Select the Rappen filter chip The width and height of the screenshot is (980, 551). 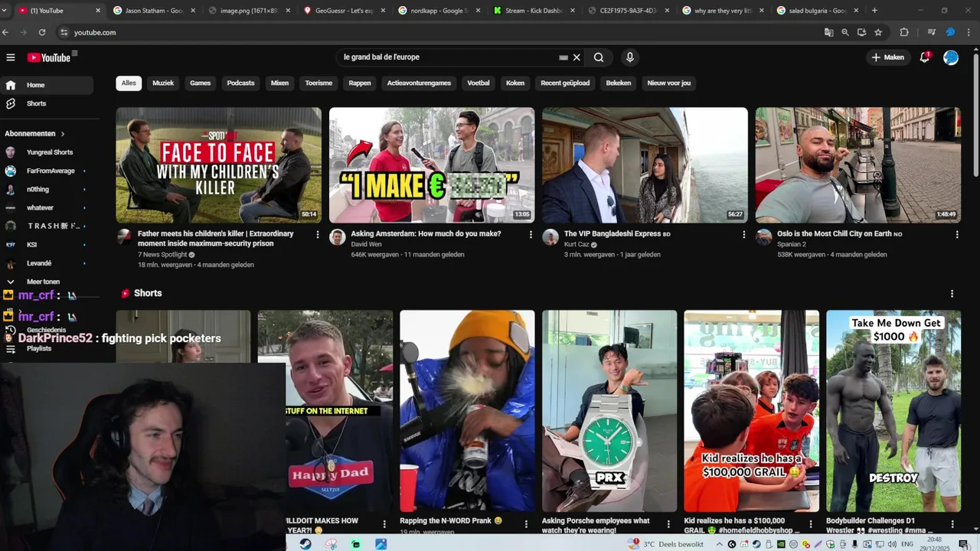tap(360, 83)
